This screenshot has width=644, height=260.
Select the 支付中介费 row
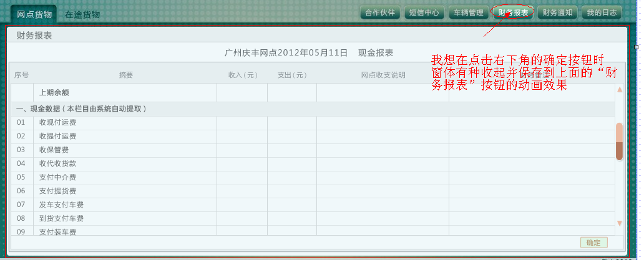point(313,178)
